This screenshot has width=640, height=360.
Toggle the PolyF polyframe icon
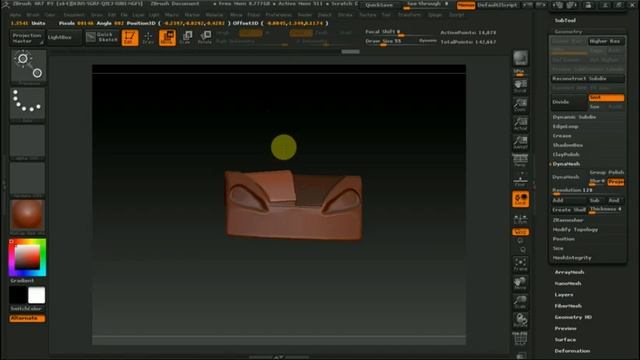tap(520, 338)
